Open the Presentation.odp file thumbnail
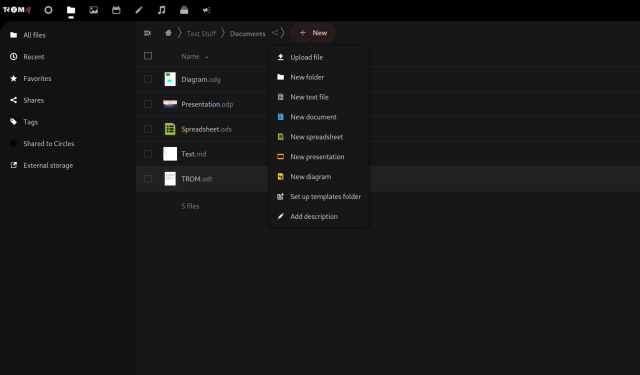Image resolution: width=640 pixels, height=375 pixels. click(170, 104)
